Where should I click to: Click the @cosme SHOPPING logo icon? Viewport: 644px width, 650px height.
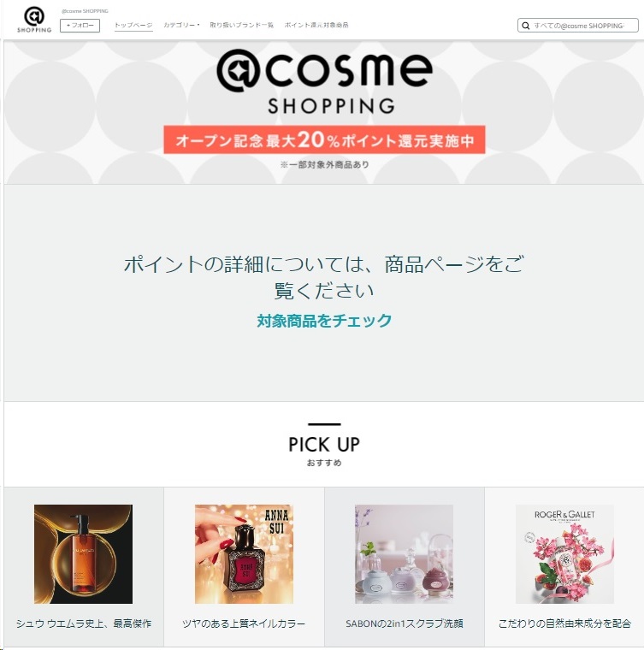pyautogui.click(x=34, y=20)
